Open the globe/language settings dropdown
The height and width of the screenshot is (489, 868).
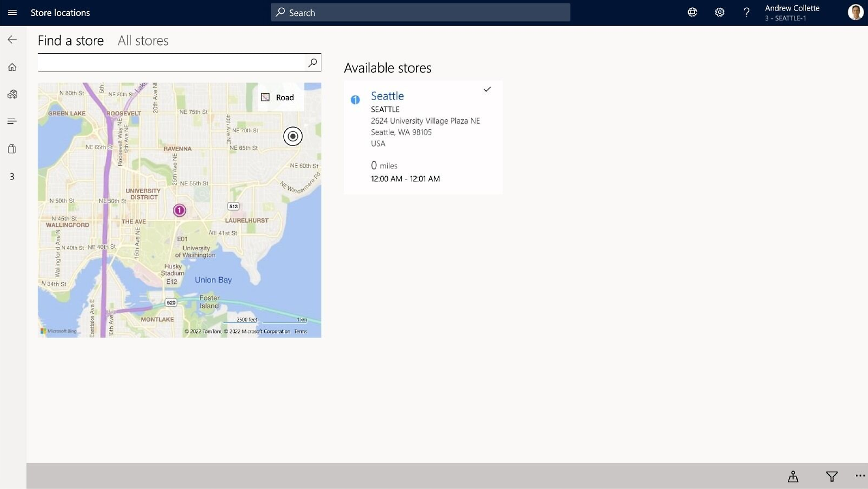pyautogui.click(x=691, y=12)
